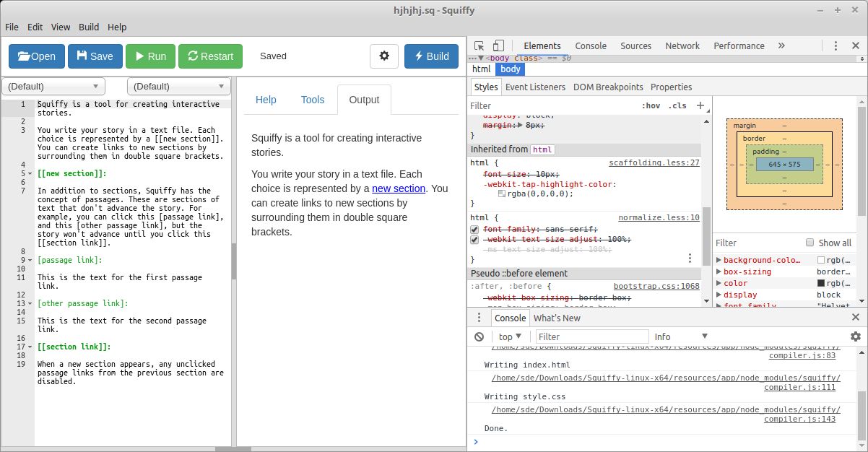Follow the 'new section' link in output

[399, 188]
